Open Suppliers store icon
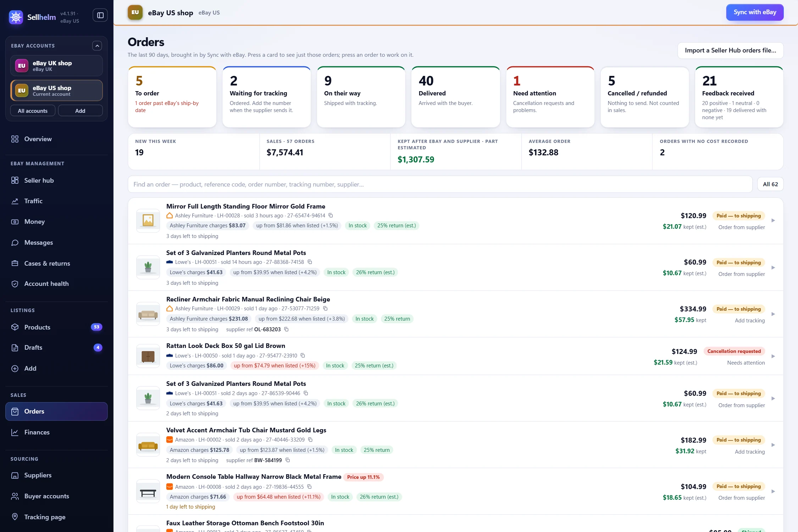 [15, 475]
